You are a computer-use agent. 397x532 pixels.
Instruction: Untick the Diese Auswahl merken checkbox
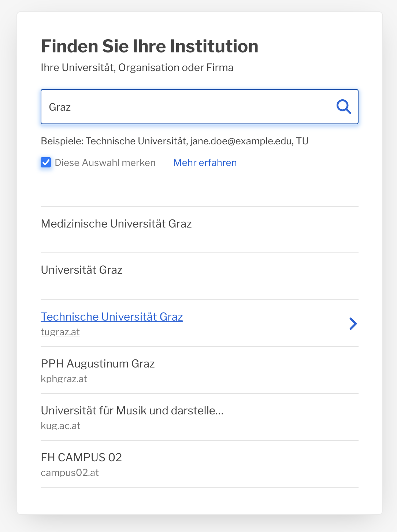(46, 162)
